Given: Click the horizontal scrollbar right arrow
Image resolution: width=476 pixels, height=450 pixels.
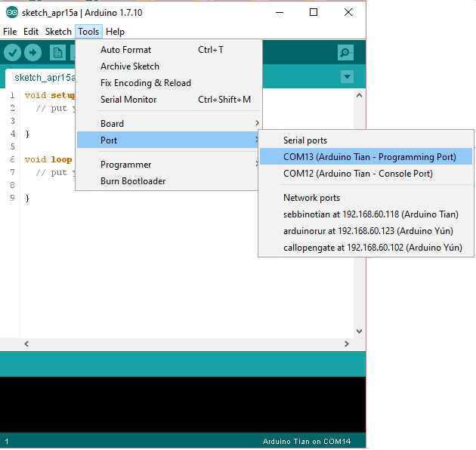Looking at the screenshot, I should coord(347,344).
